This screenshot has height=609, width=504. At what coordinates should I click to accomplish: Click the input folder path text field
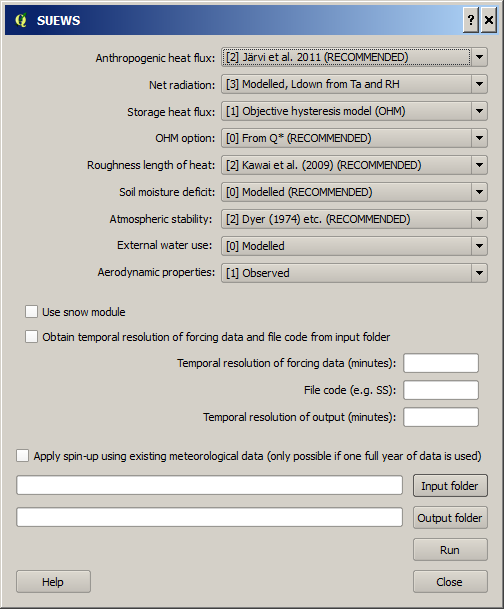point(209,485)
